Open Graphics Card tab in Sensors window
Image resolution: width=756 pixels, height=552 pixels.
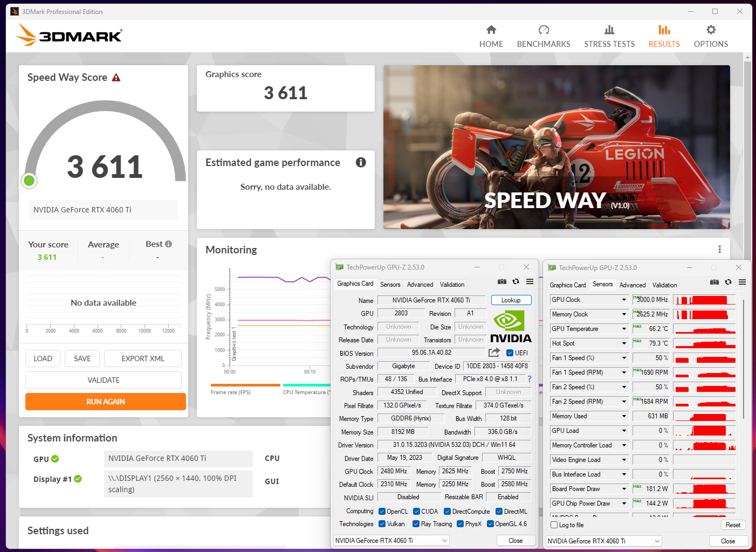pyautogui.click(x=568, y=285)
